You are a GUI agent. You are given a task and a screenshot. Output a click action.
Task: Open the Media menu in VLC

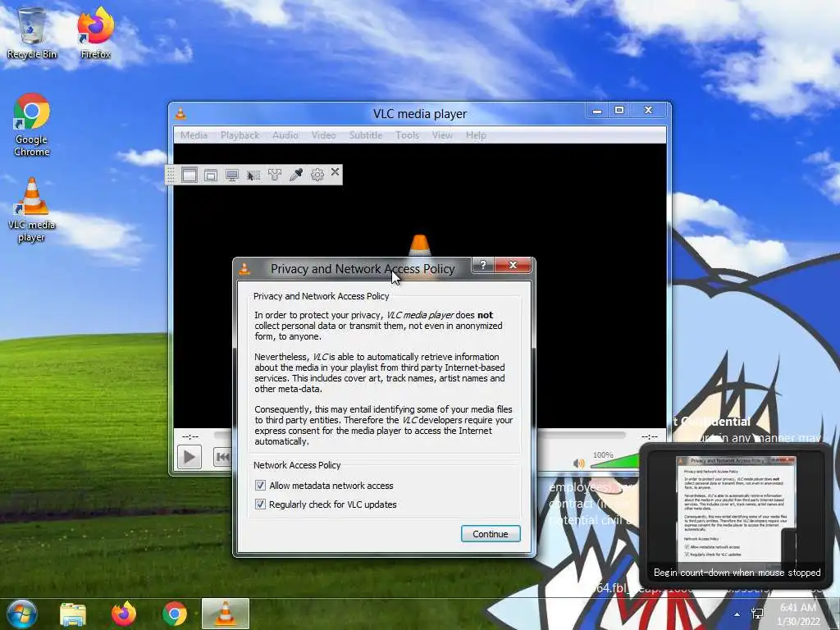click(194, 135)
